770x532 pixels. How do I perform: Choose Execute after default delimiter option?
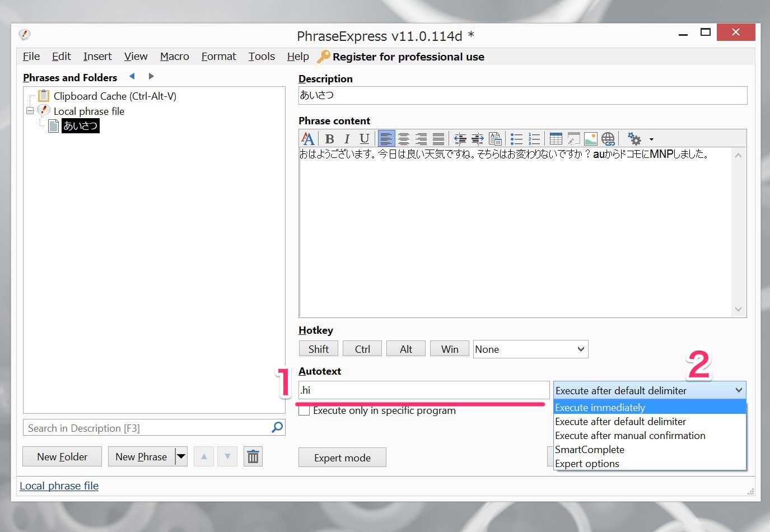click(650, 421)
